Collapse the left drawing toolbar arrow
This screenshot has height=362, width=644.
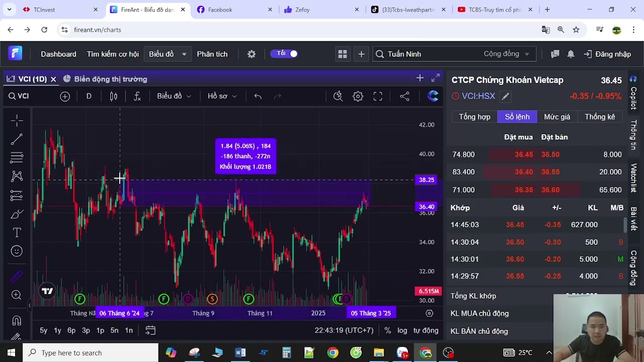point(30,305)
